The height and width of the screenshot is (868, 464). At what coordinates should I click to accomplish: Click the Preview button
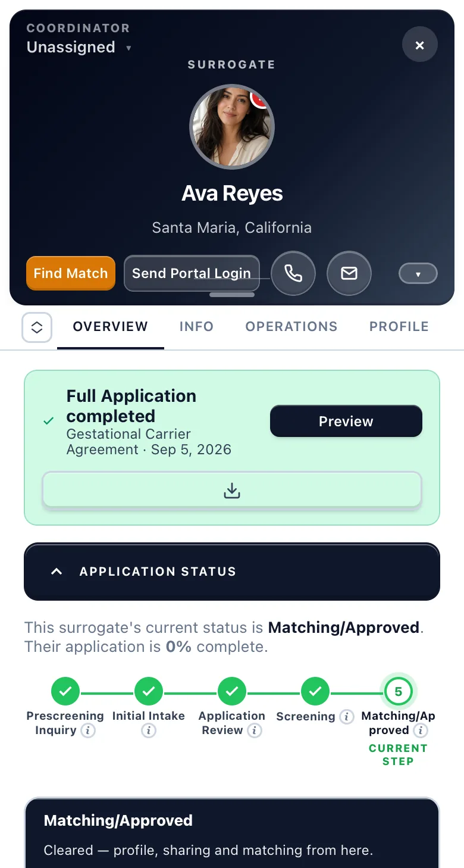346,421
